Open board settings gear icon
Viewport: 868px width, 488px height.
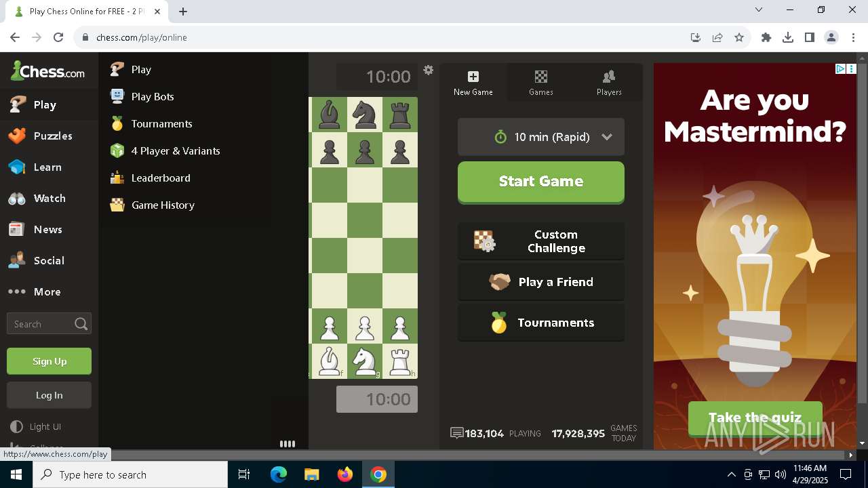pos(428,70)
